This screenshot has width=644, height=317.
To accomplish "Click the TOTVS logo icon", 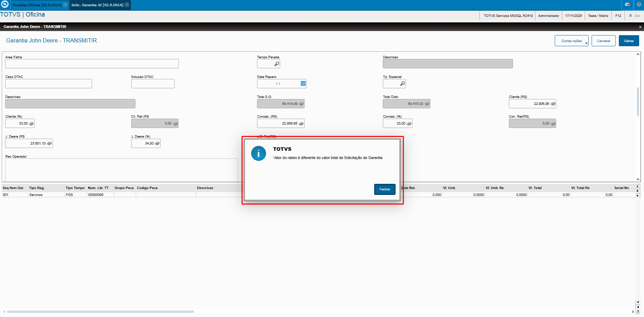I will pyautogui.click(x=5, y=4).
